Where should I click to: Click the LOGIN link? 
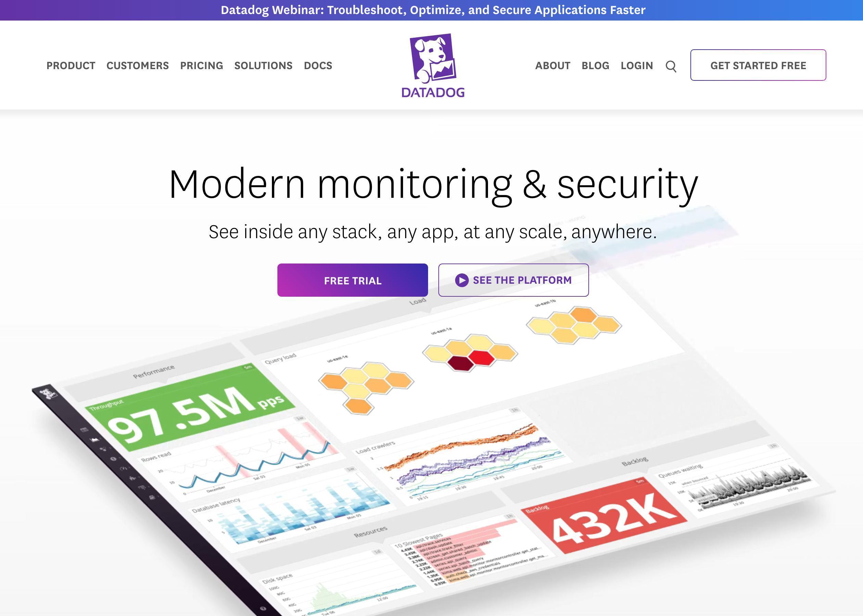point(638,65)
